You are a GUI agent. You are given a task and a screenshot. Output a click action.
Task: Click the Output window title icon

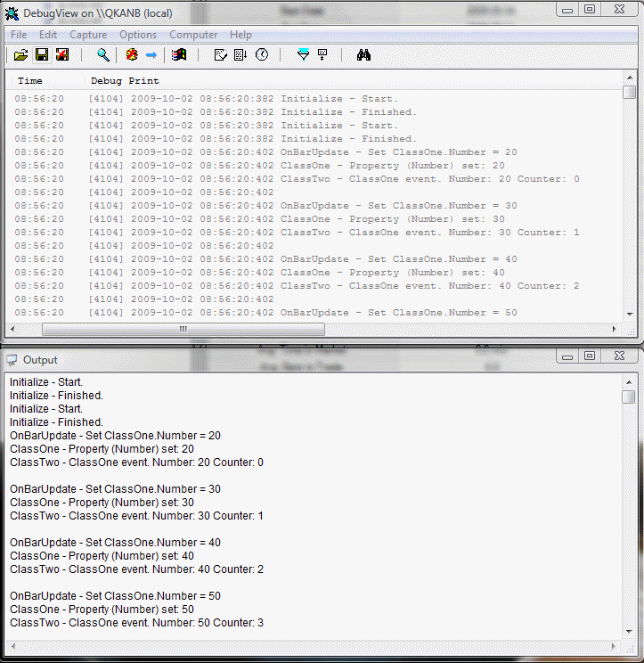12,360
